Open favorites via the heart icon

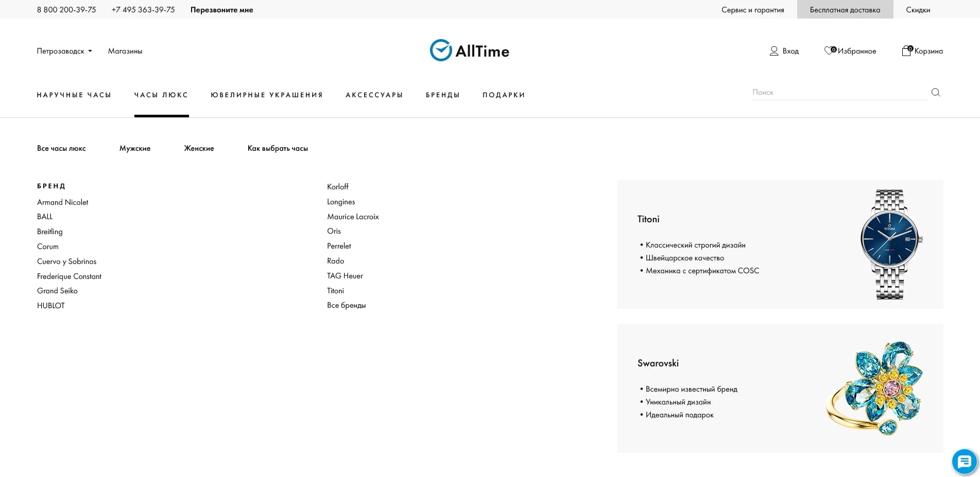pyautogui.click(x=829, y=50)
